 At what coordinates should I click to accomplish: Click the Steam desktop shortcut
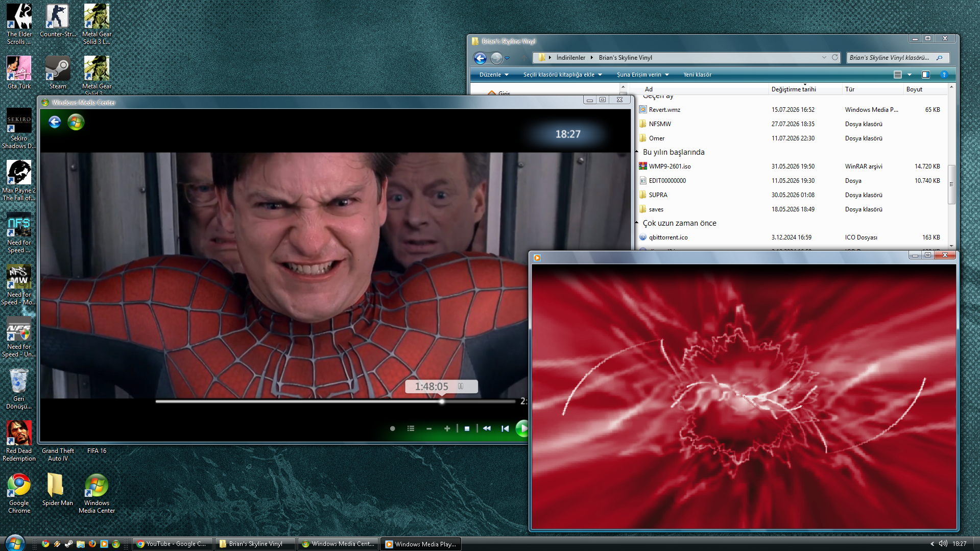(x=58, y=73)
